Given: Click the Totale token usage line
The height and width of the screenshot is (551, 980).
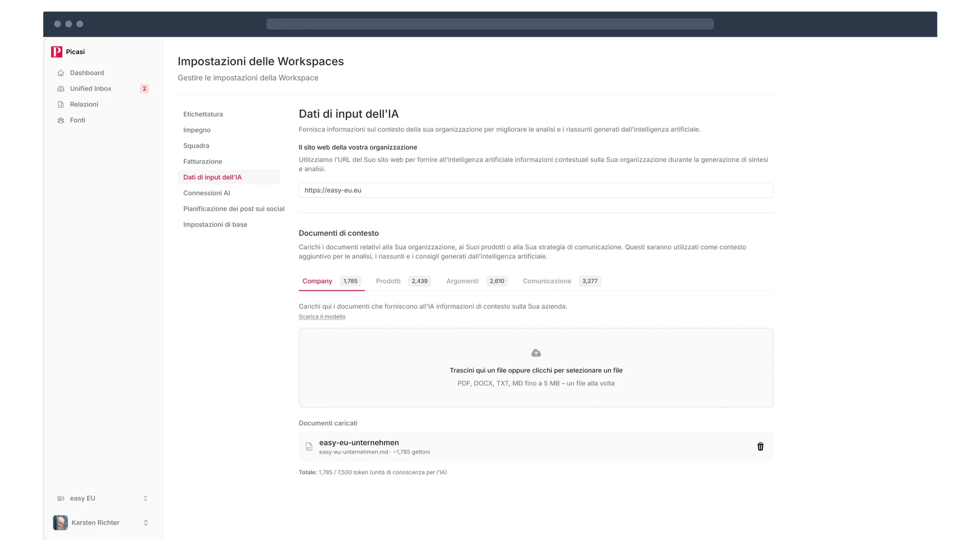Looking at the screenshot, I should coord(373,472).
